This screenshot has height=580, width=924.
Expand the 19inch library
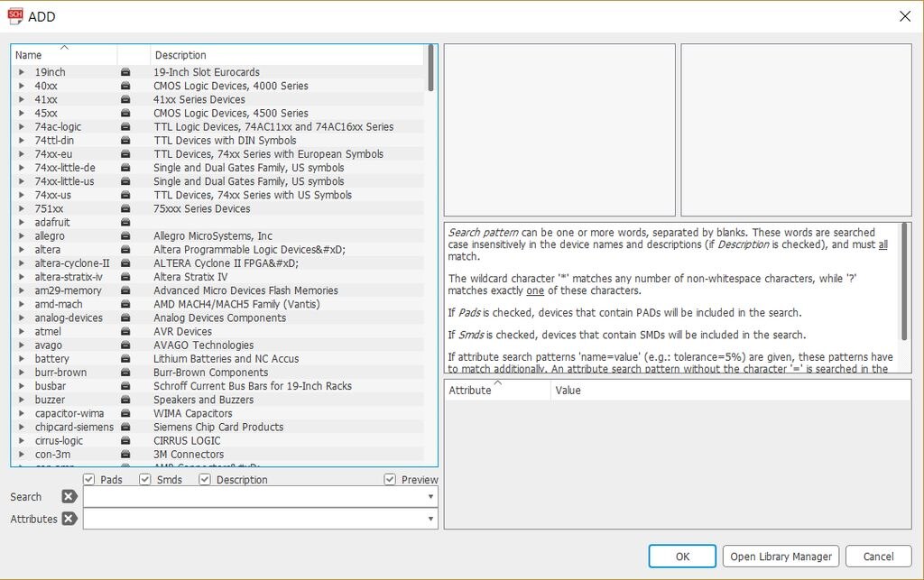click(x=22, y=72)
